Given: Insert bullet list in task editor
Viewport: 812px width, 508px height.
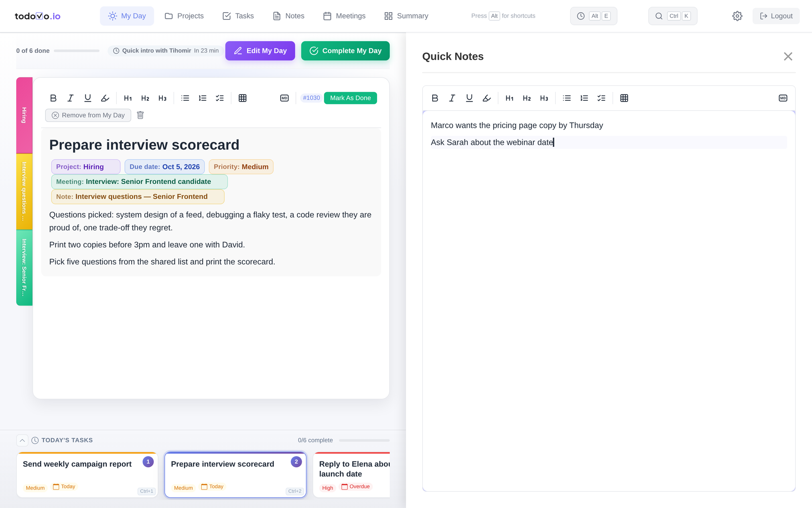Looking at the screenshot, I should click(185, 98).
